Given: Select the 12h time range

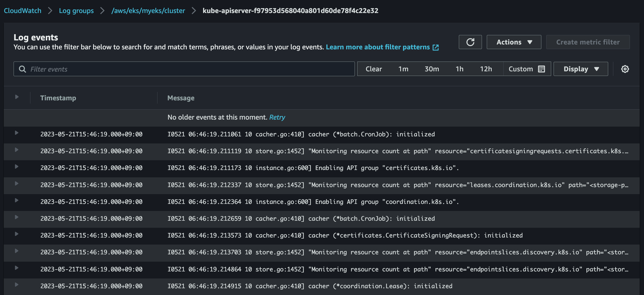Looking at the screenshot, I should (x=486, y=69).
